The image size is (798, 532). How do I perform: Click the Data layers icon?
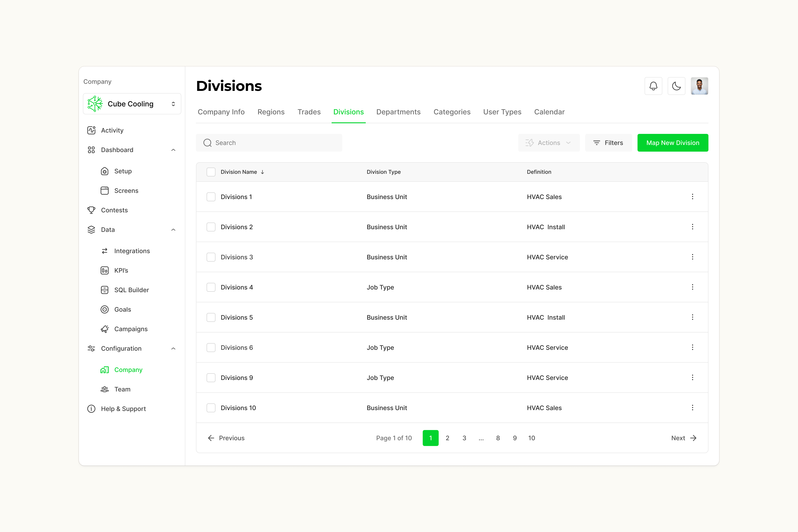91,230
